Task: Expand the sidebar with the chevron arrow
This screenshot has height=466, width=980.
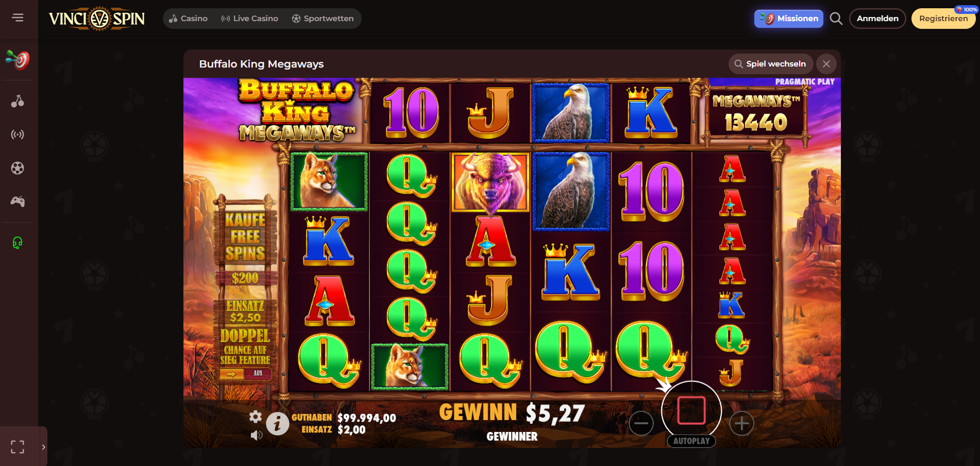Action: tap(43, 447)
